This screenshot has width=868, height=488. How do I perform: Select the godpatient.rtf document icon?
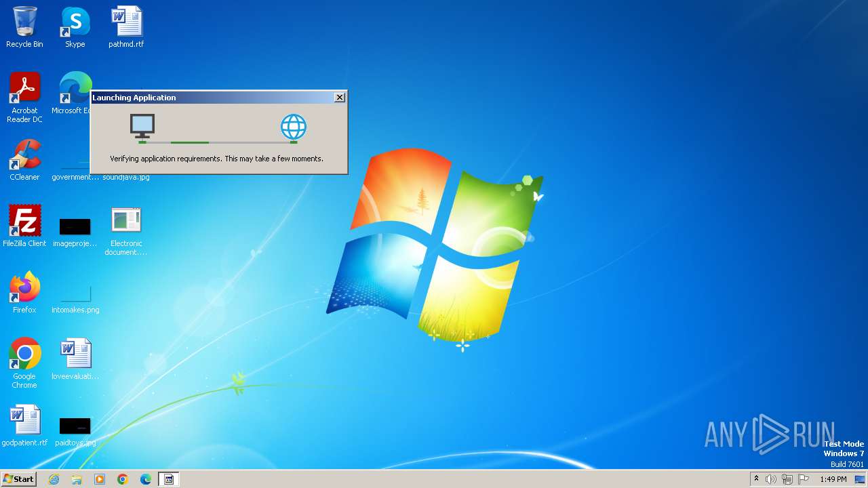pos(24,425)
